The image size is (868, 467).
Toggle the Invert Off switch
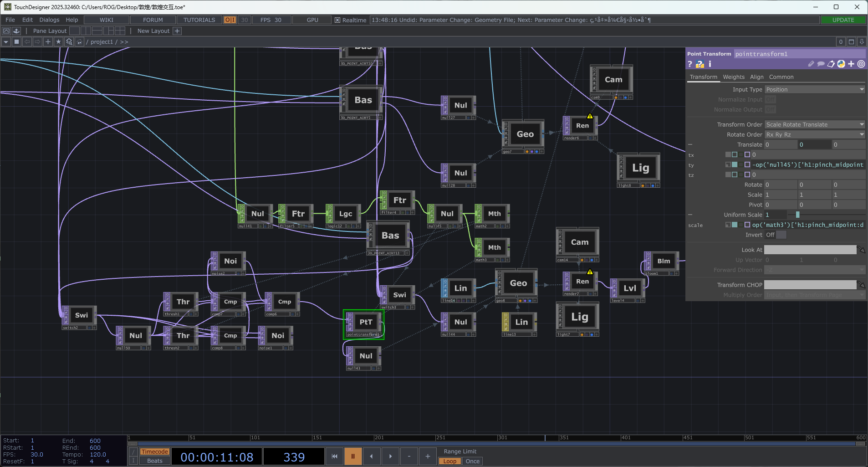pyautogui.click(x=776, y=235)
